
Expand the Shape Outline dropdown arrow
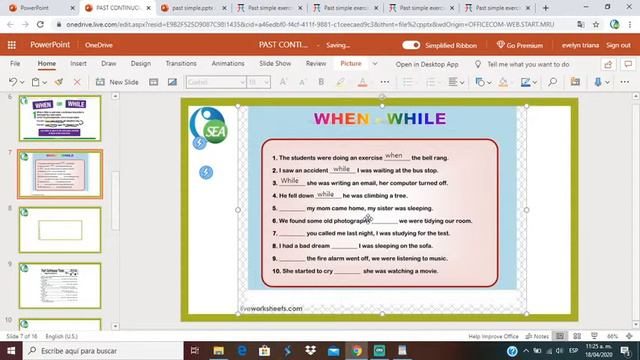click(534, 83)
